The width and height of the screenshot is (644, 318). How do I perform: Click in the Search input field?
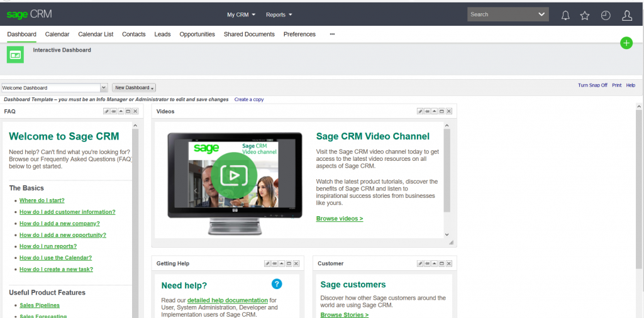click(501, 14)
